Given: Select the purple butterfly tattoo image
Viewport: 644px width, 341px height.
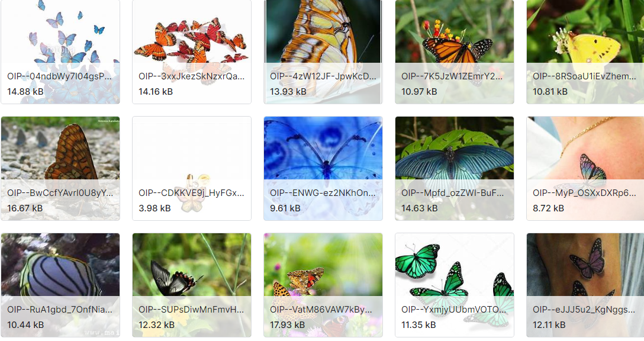Looking at the screenshot, I should point(585,285).
